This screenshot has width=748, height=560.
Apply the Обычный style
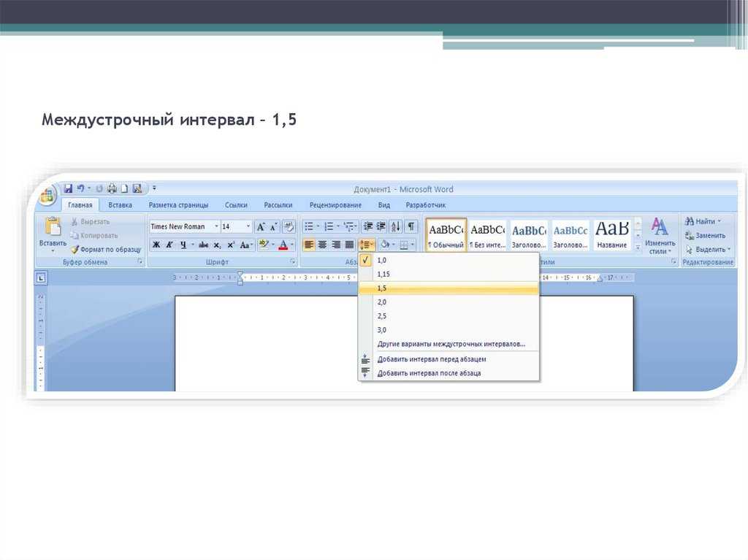click(446, 234)
